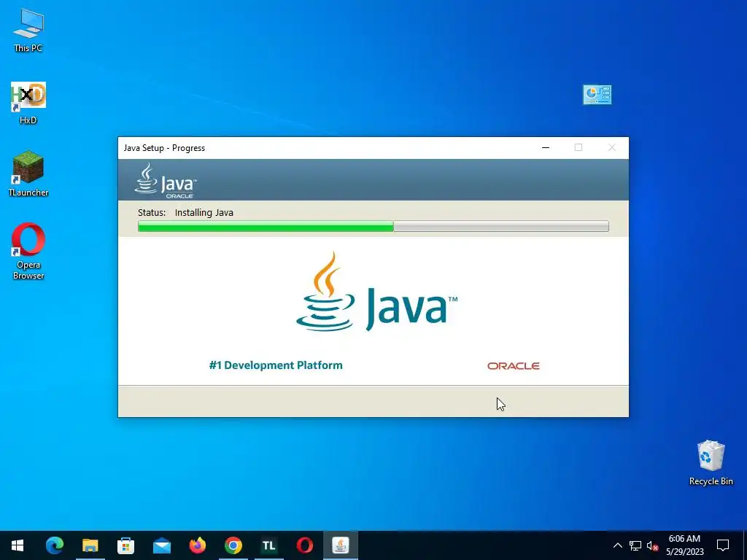
Task: Select the HxD desktop shortcut
Action: tap(28, 103)
